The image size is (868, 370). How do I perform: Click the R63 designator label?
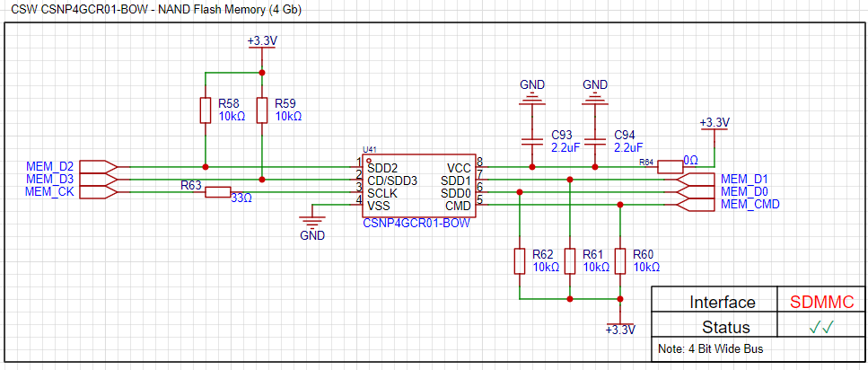(191, 186)
